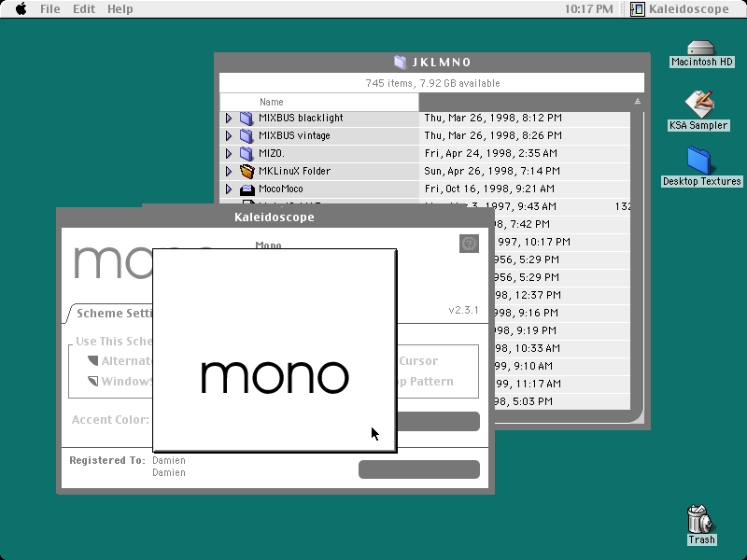
Task: Toggle the Alternate option checkbox
Action: pos(92,360)
